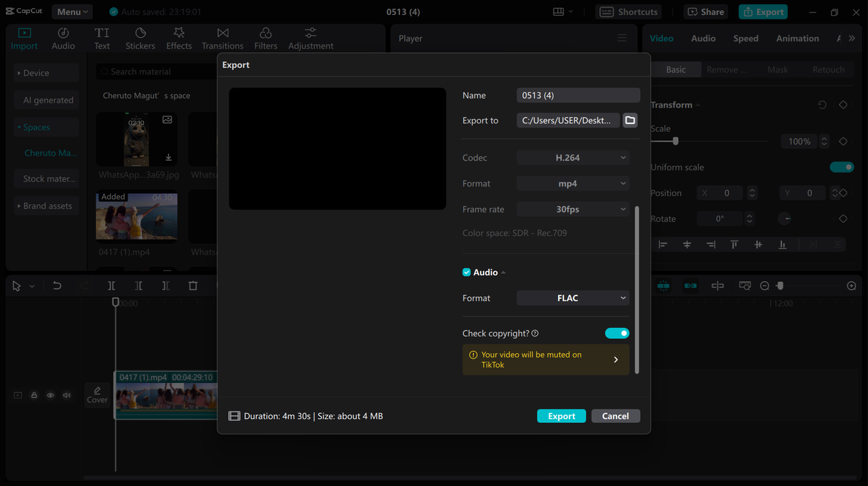The image size is (868, 486).
Task: Toggle the Uniform scale switch
Action: pyautogui.click(x=842, y=167)
